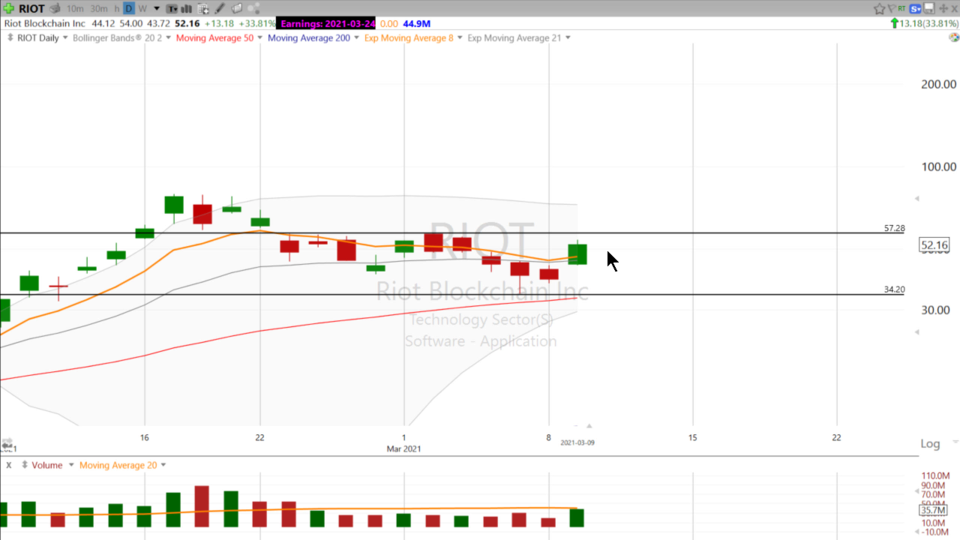Click the note tag icon
Viewport: 960px width, 540px height.
click(236, 9)
